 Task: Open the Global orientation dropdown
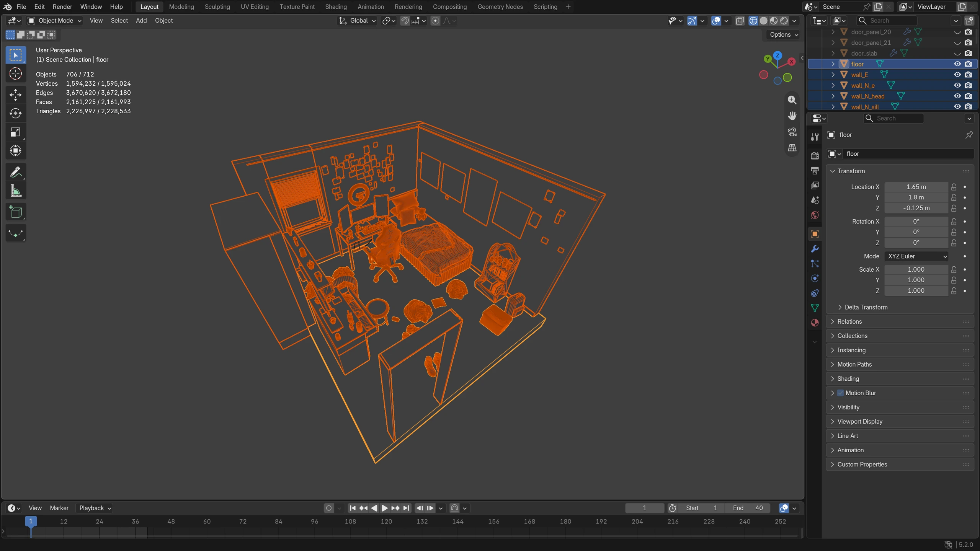pyautogui.click(x=358, y=21)
